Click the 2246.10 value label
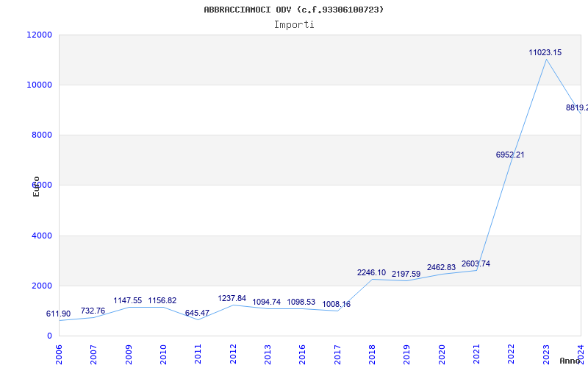 [371, 272]
